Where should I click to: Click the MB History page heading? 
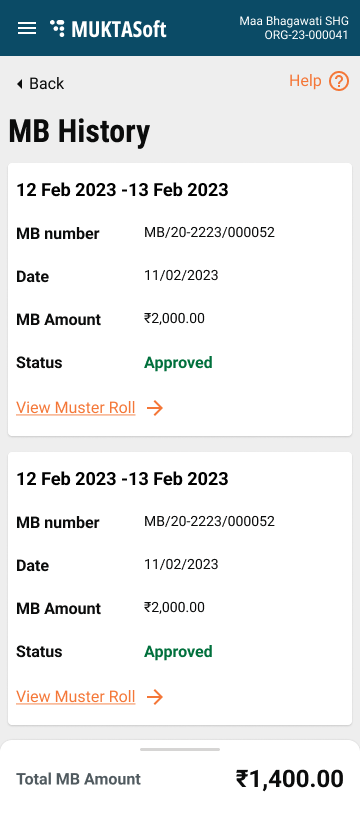(79, 131)
